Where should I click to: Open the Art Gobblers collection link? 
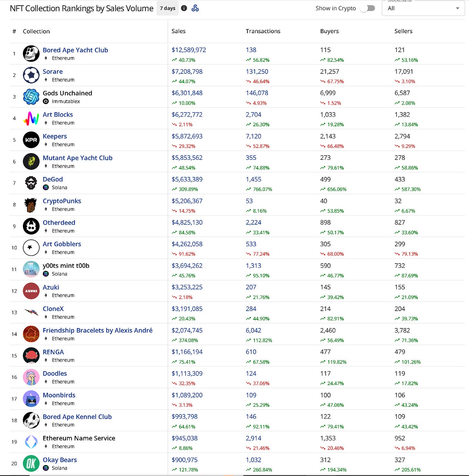tap(62, 244)
